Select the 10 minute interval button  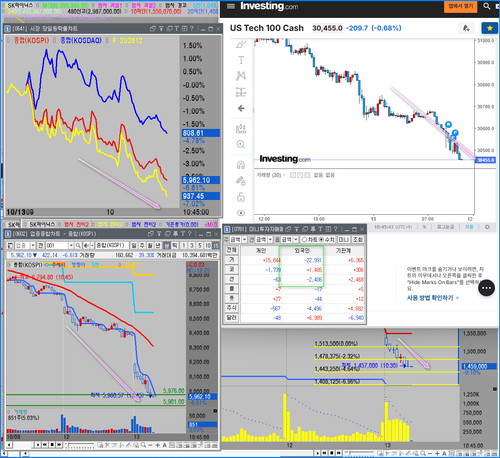[x=208, y=246]
